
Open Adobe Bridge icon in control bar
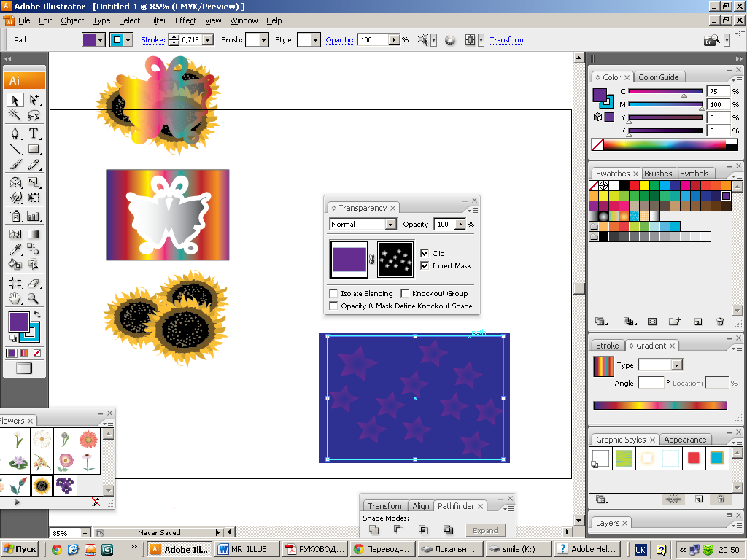click(x=712, y=41)
